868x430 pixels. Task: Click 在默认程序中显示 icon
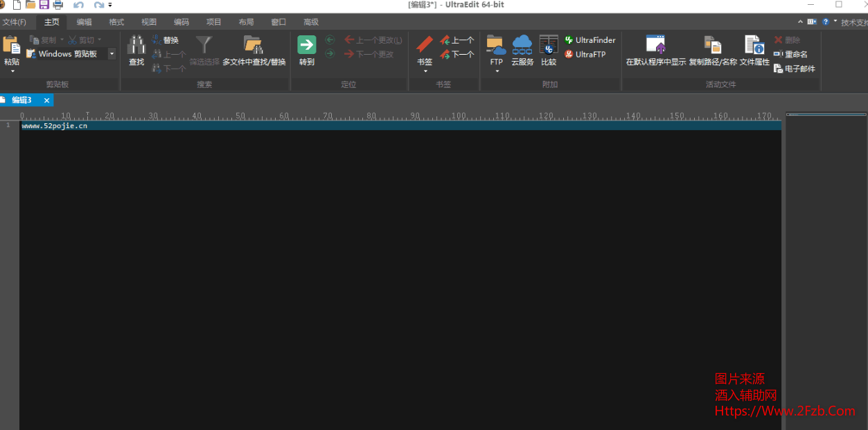(x=655, y=45)
